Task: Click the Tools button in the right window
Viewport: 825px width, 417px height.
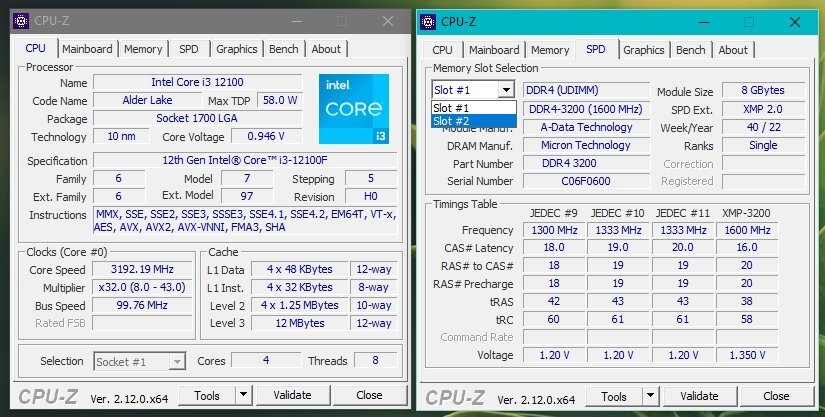Action: tap(614, 396)
